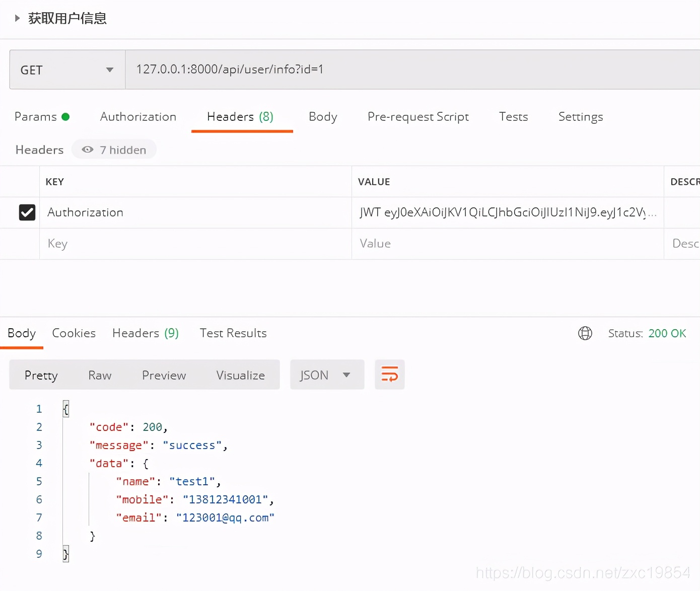Viewport: 700px width, 591px height.
Task: Click the Status 200 OK indicator
Action: (x=648, y=333)
